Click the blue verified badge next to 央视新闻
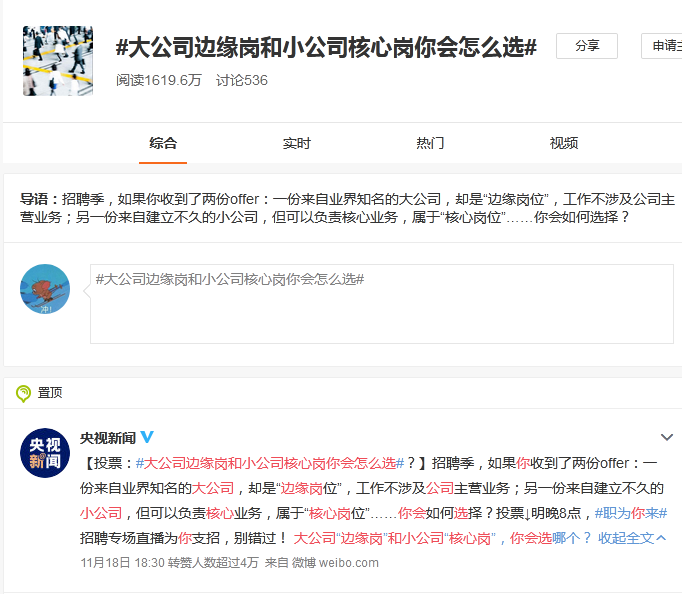 tap(148, 438)
